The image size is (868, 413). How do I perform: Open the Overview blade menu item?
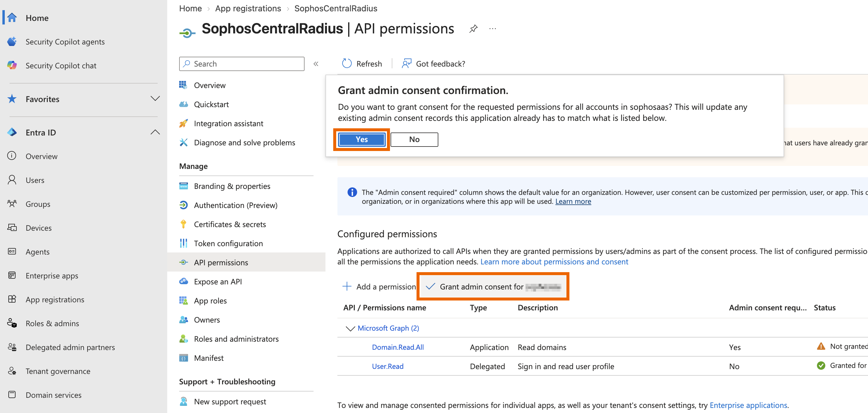(x=210, y=85)
